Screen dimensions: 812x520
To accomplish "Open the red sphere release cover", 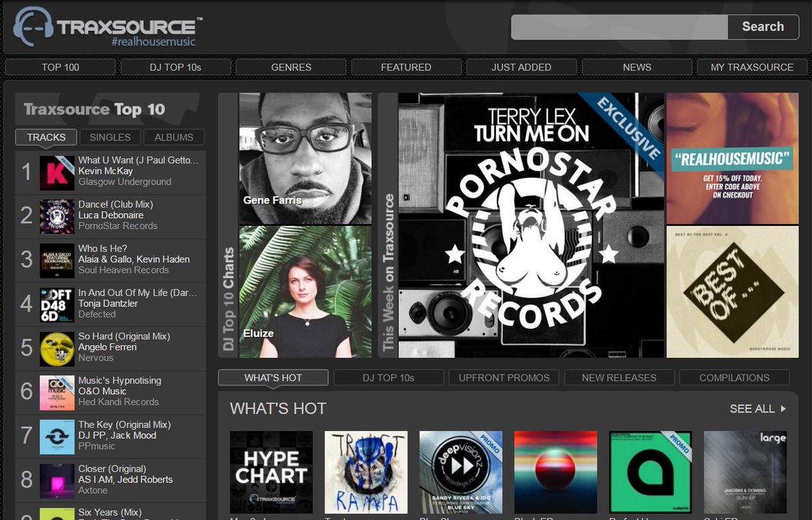I will 556,472.
